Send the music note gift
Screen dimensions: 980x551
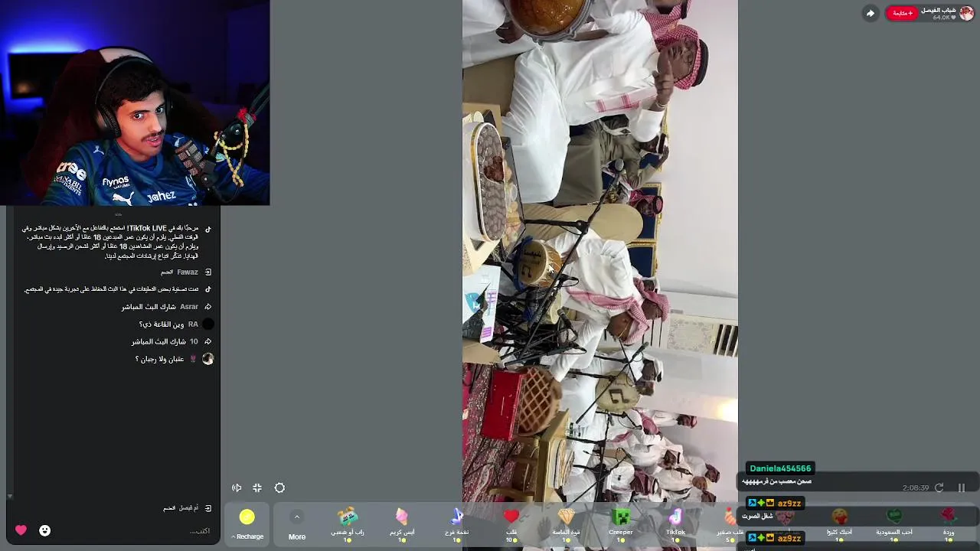point(457,525)
